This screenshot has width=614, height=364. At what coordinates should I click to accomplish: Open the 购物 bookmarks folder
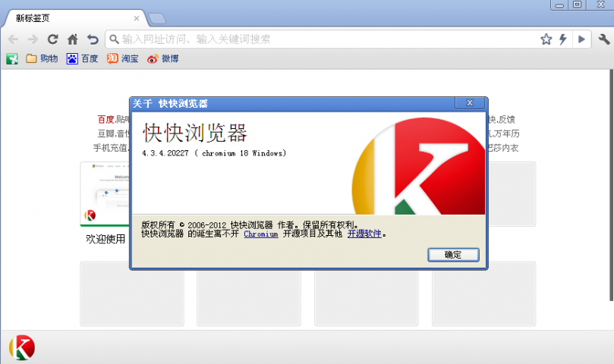(42, 58)
